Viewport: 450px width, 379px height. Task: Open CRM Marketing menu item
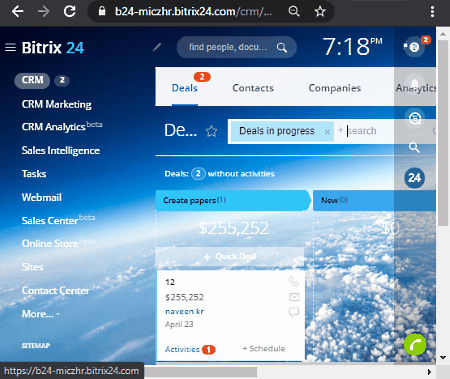57,104
